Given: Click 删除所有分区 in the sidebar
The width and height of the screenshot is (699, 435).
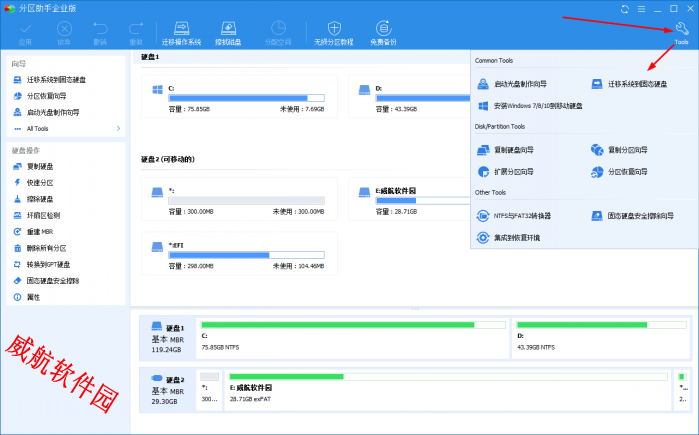Looking at the screenshot, I should coord(46,248).
